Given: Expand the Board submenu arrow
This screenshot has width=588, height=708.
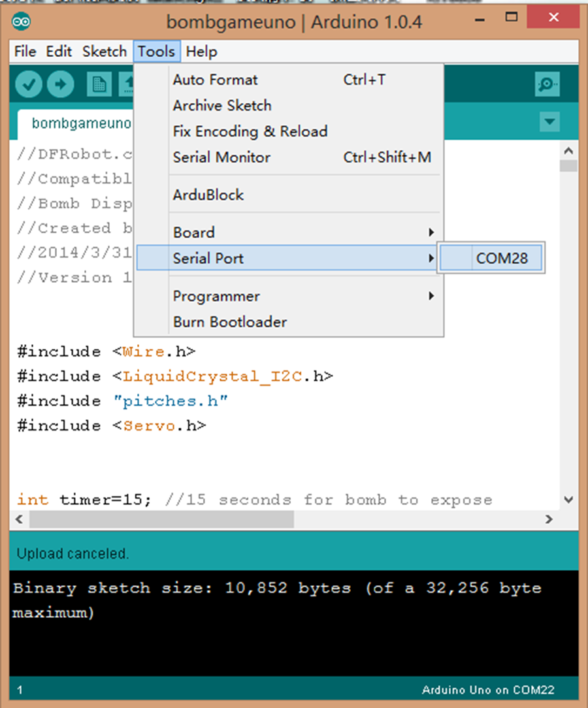Looking at the screenshot, I should [x=431, y=232].
